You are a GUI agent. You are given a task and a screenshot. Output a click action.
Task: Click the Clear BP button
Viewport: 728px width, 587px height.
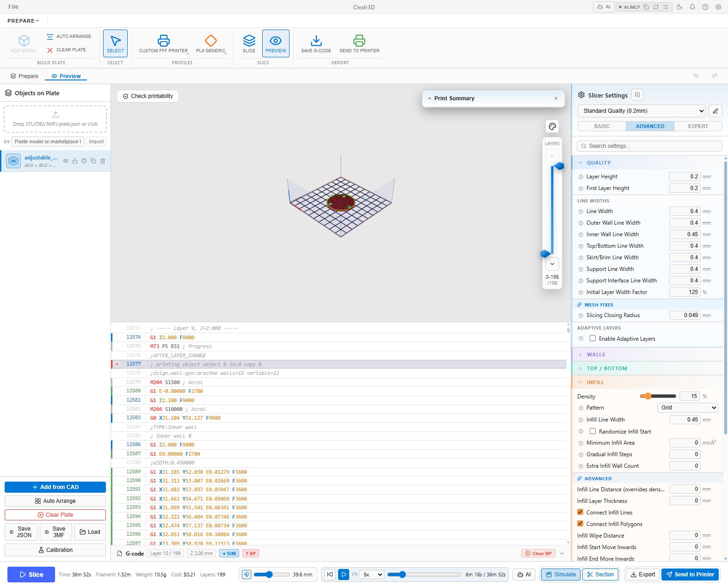click(538, 553)
